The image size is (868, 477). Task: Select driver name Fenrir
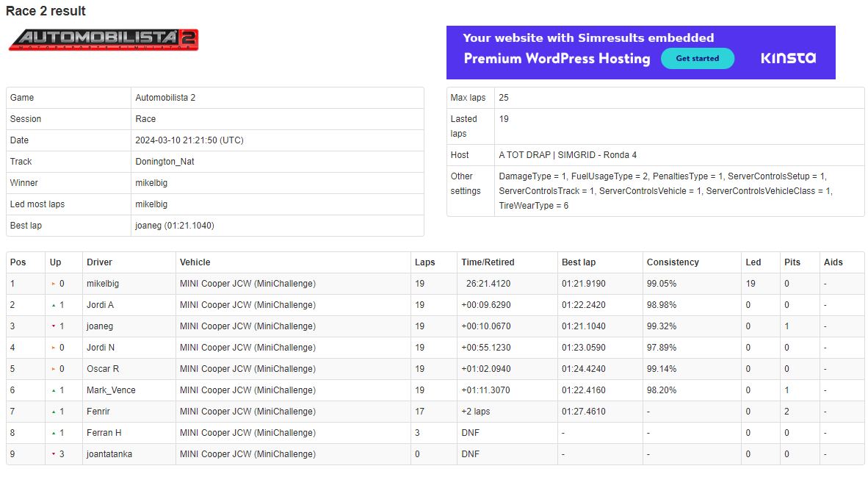(98, 412)
